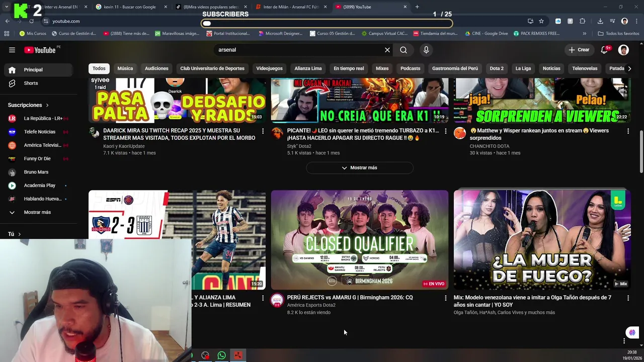Open Academia Play subscription
The width and height of the screenshot is (644, 362).
click(38, 186)
